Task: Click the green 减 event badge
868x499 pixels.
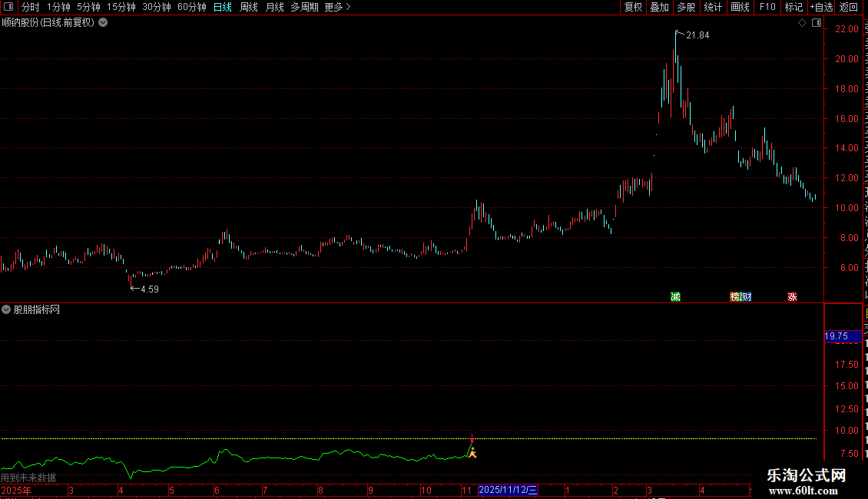Action: pos(675,297)
